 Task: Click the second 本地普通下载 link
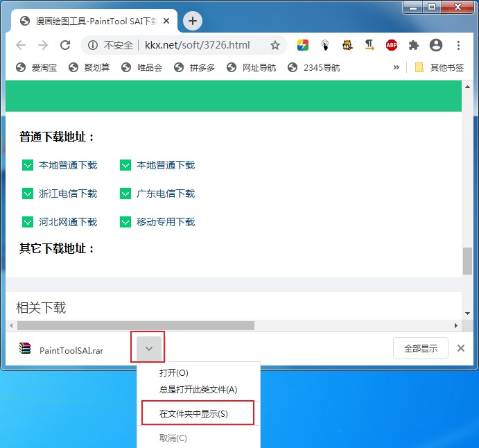166,165
